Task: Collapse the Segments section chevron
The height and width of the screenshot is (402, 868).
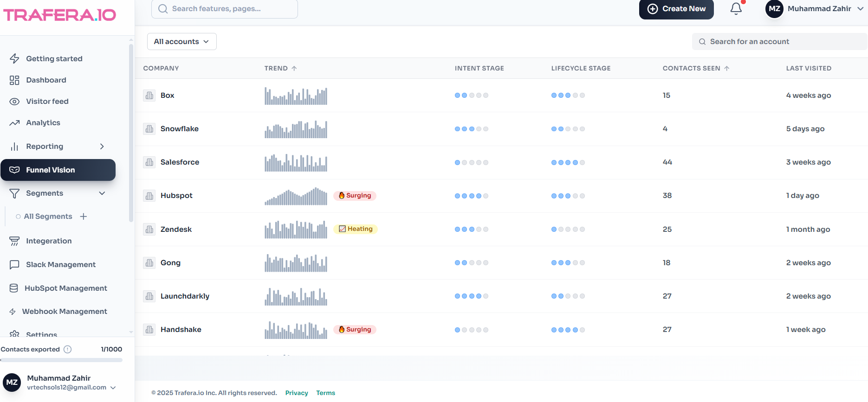Action: click(102, 193)
